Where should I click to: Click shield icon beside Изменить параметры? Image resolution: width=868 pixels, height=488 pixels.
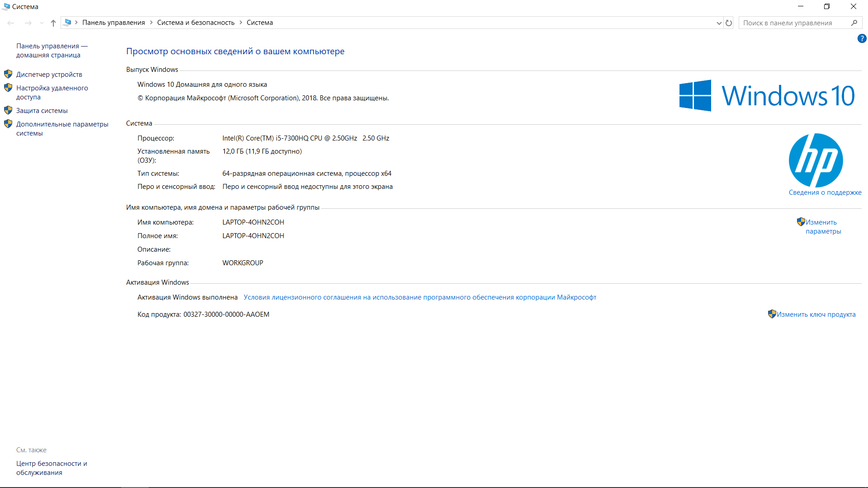(801, 222)
